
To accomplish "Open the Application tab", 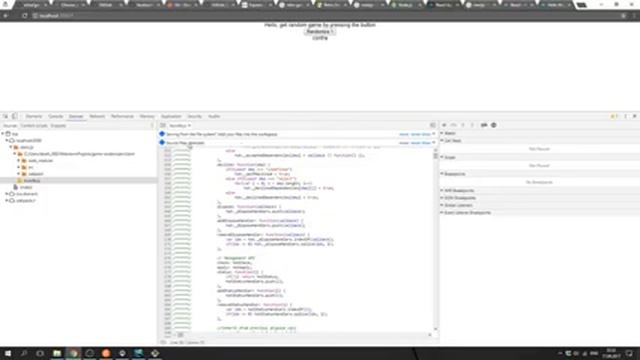I will pyautogui.click(x=171, y=116).
